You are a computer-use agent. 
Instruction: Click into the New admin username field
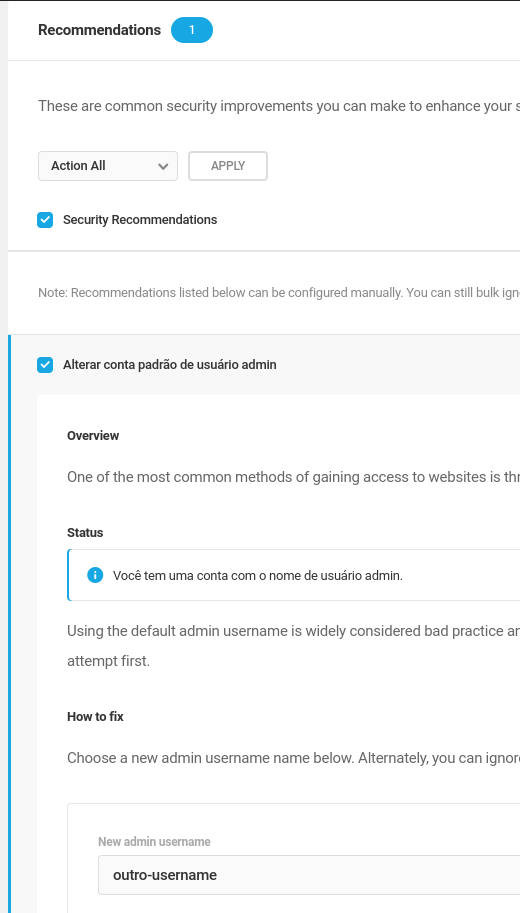309,875
